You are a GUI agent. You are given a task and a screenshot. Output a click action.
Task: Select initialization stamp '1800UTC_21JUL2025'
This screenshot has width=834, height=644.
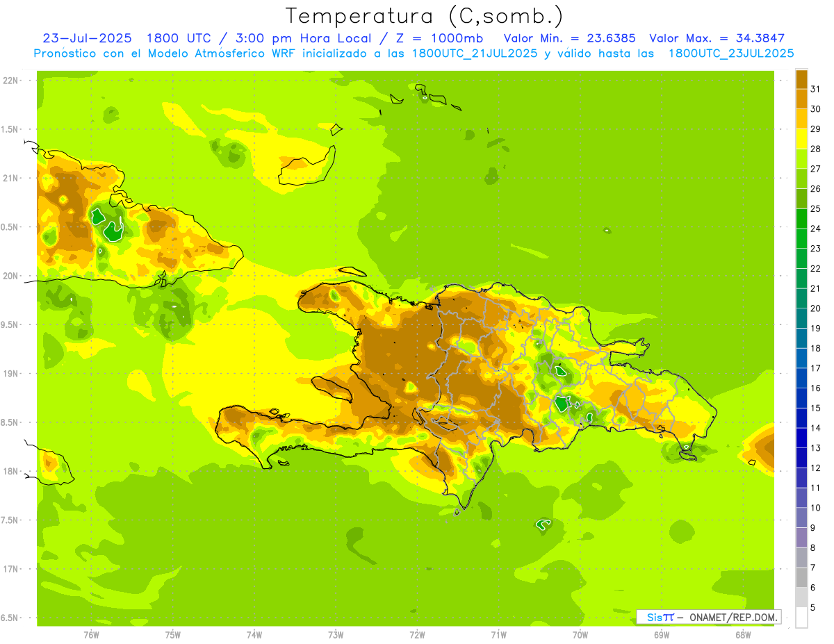[475, 53]
